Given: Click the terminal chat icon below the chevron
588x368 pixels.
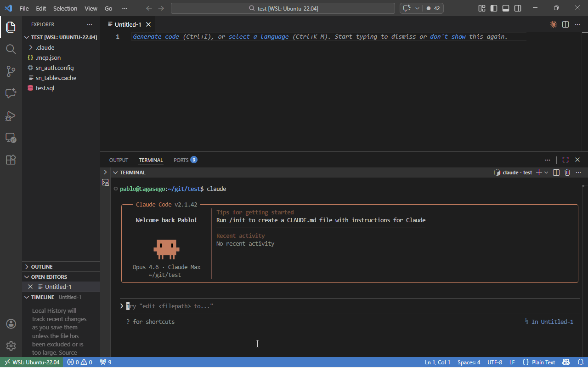Looking at the screenshot, I should pyautogui.click(x=105, y=183).
